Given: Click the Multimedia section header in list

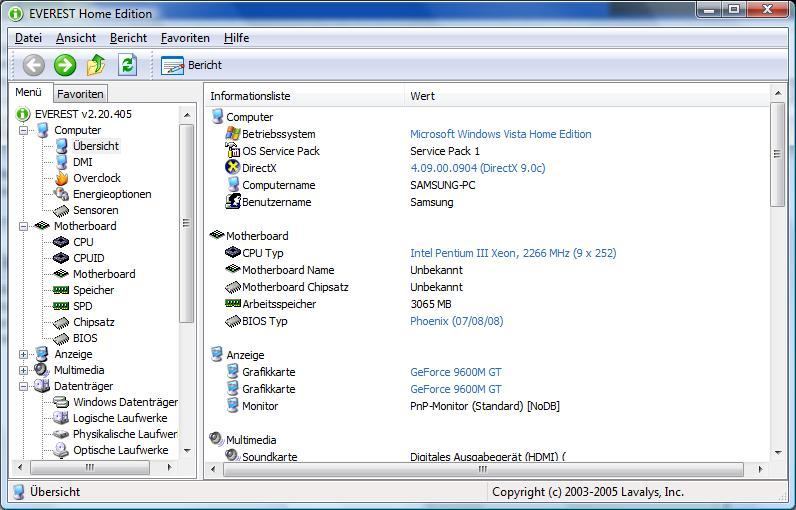Looking at the screenshot, I should click(243, 439).
